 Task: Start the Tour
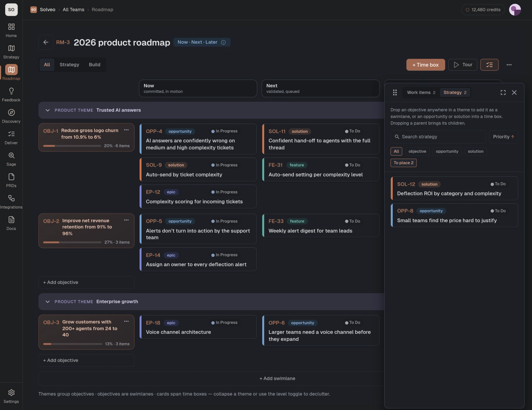pyautogui.click(x=463, y=65)
